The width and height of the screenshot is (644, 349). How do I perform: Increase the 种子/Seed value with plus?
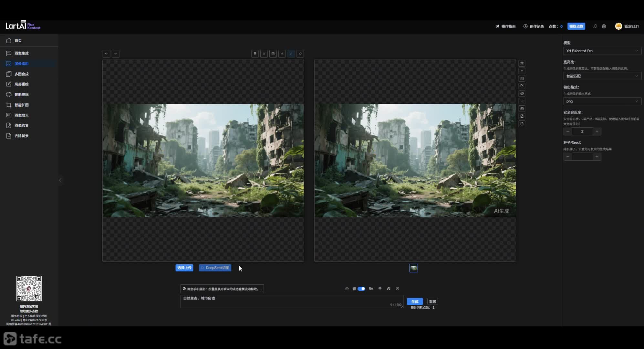[x=597, y=156]
